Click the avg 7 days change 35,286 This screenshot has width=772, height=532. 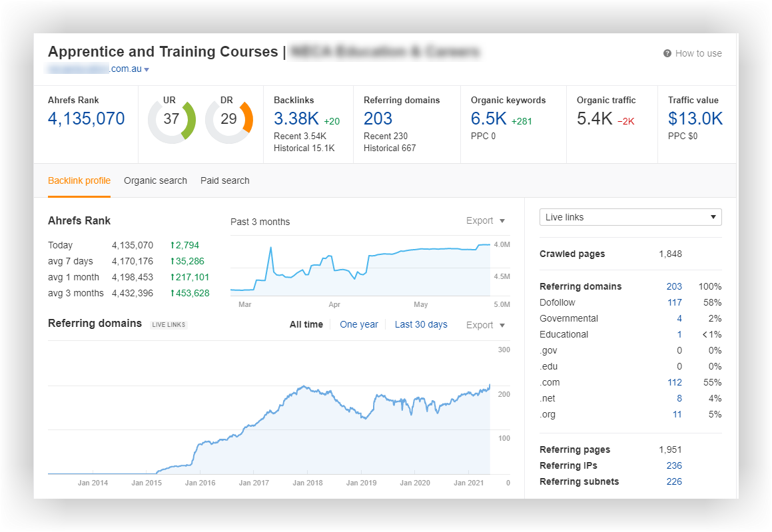(187, 261)
